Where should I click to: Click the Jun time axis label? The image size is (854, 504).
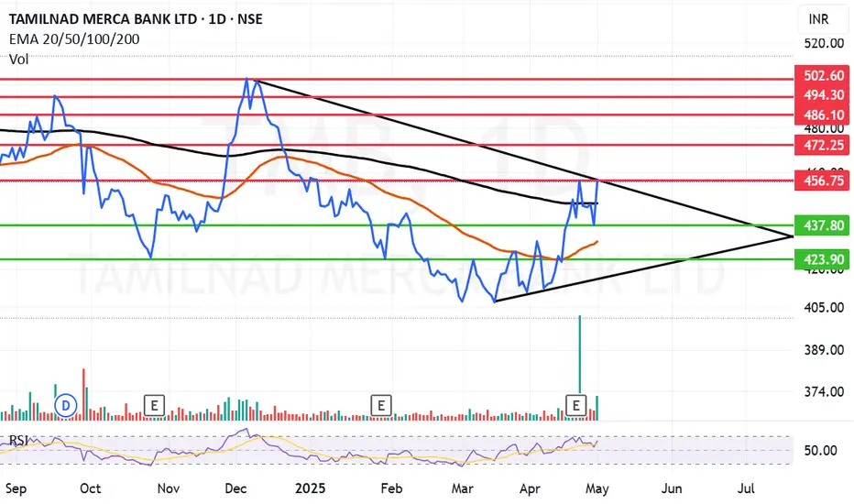672,488
